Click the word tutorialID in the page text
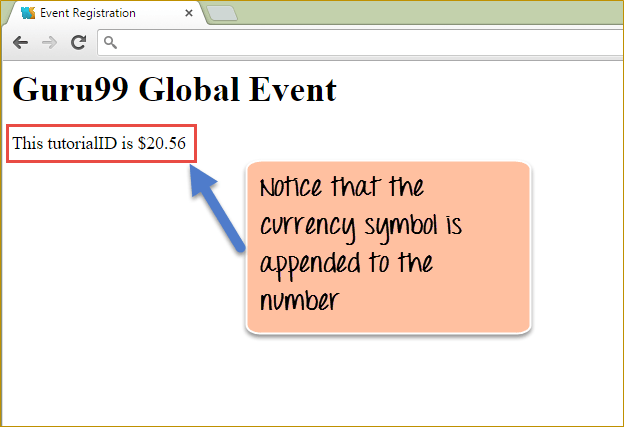This screenshot has height=427, width=624. pos(81,143)
